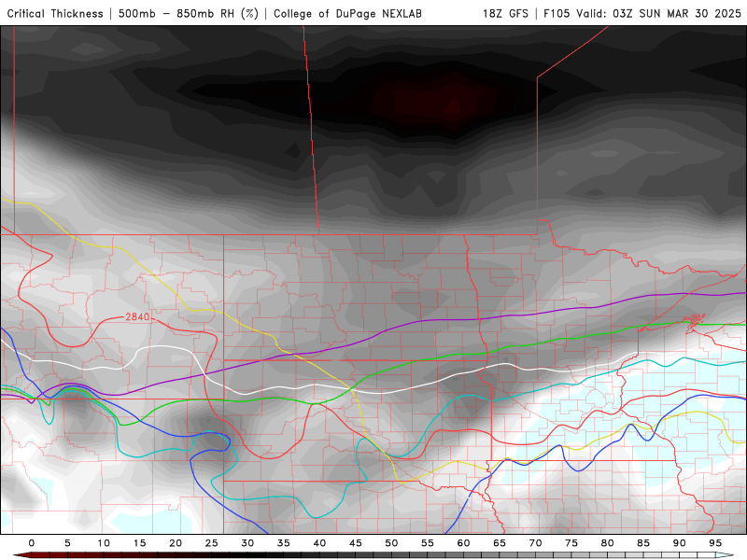The height and width of the screenshot is (560, 747).
Task: Click the colorbar label "90"
Action: pos(679,543)
